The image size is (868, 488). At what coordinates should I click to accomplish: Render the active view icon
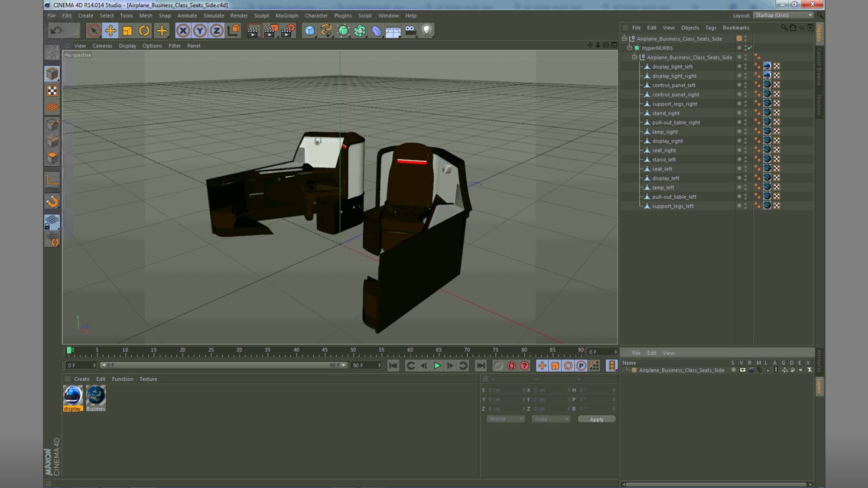[253, 31]
